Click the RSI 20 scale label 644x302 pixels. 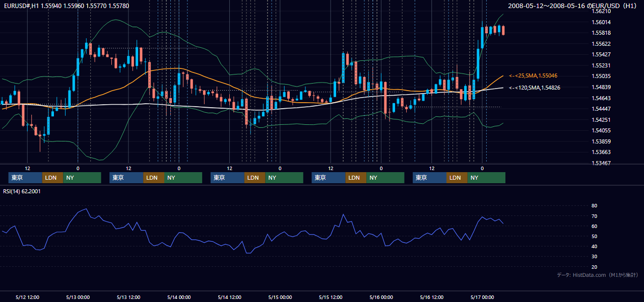(x=594, y=267)
